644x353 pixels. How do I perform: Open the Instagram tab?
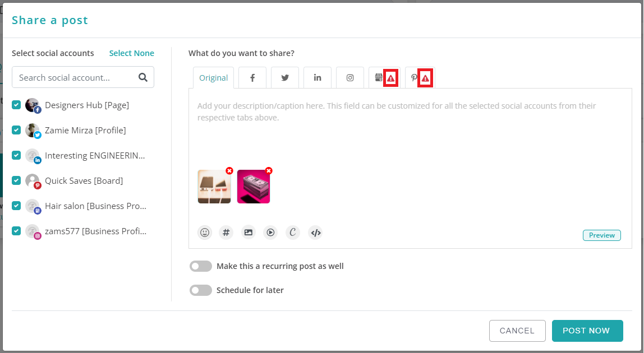pos(350,77)
